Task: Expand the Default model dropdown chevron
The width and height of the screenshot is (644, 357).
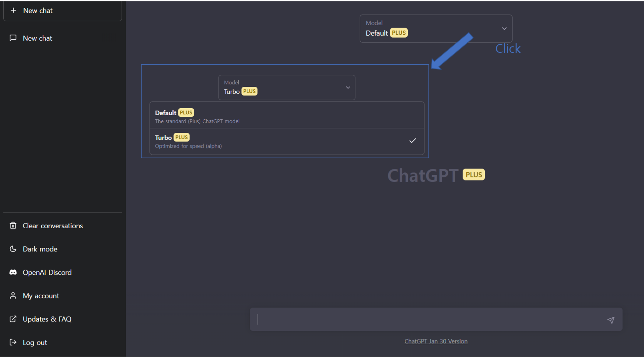Action: [x=504, y=29]
